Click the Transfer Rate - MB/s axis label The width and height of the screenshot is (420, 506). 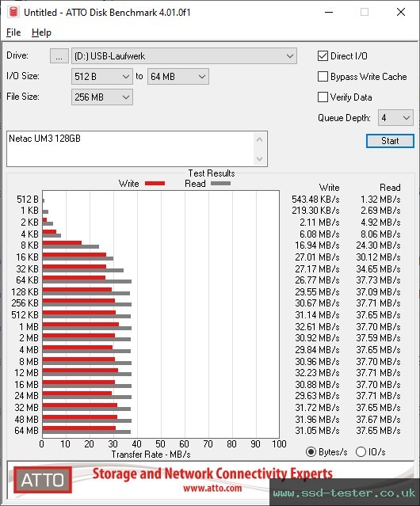(x=151, y=455)
